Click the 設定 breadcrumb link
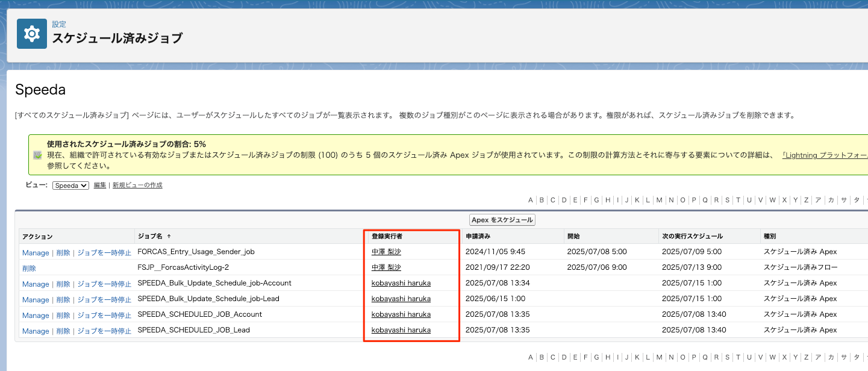Image resolution: width=868 pixels, height=371 pixels. [x=59, y=25]
